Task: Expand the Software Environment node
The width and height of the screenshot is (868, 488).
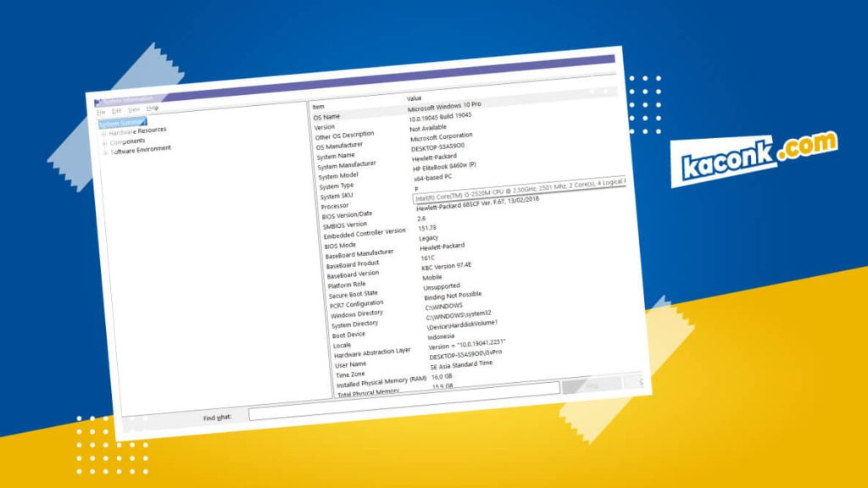Action: click(x=106, y=152)
